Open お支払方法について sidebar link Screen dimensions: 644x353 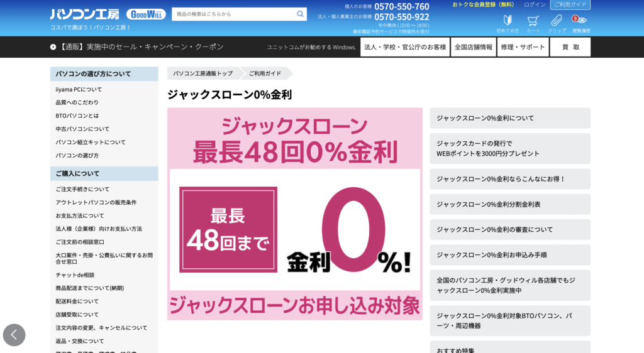point(80,215)
